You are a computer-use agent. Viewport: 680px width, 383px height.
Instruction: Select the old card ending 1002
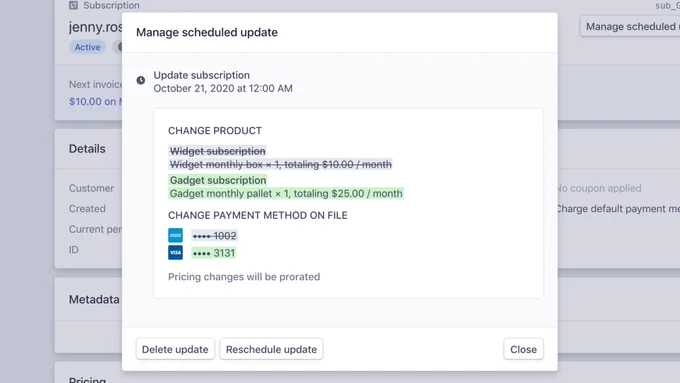[214, 236]
